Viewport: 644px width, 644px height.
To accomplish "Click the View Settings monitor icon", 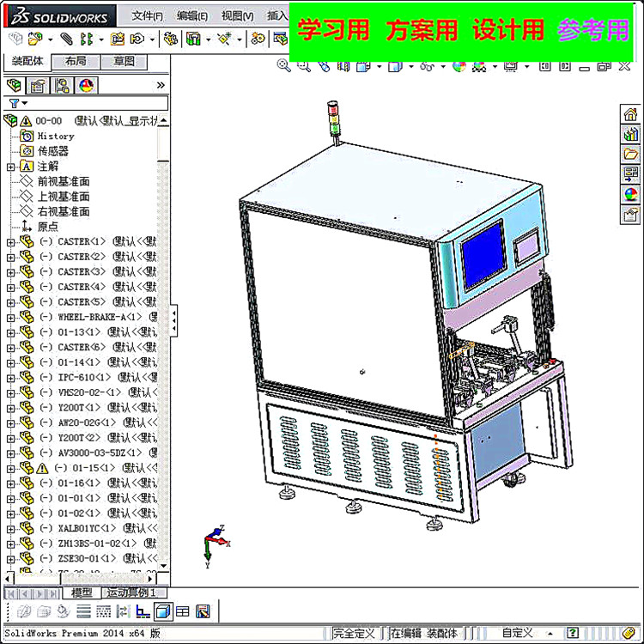I will point(511,66).
